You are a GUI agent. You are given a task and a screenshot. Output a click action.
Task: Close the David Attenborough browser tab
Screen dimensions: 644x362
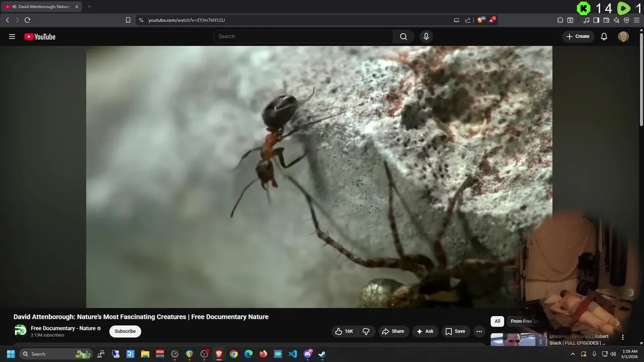coord(76,7)
